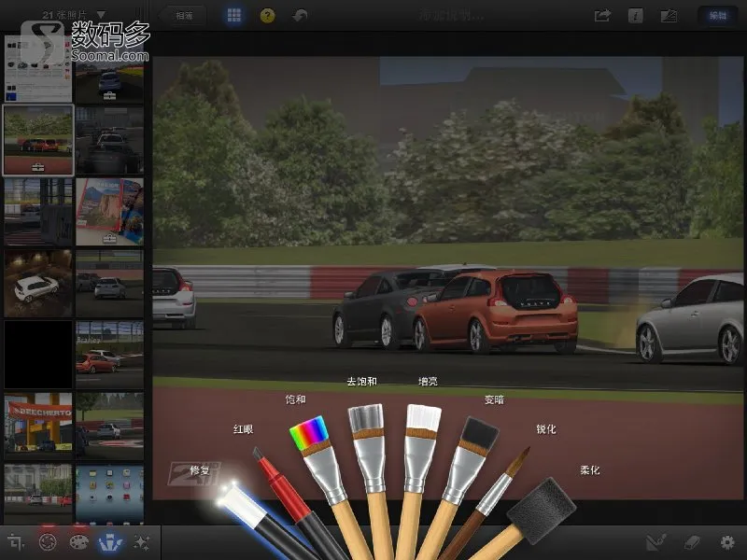Expand the 21 张照片 dropdown
747x560 pixels.
(73, 15)
